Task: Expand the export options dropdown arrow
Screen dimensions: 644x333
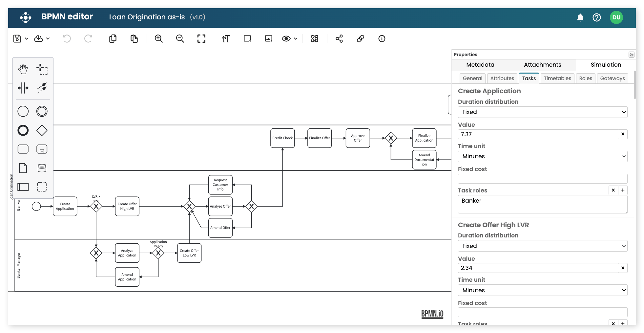Action: [x=48, y=39]
